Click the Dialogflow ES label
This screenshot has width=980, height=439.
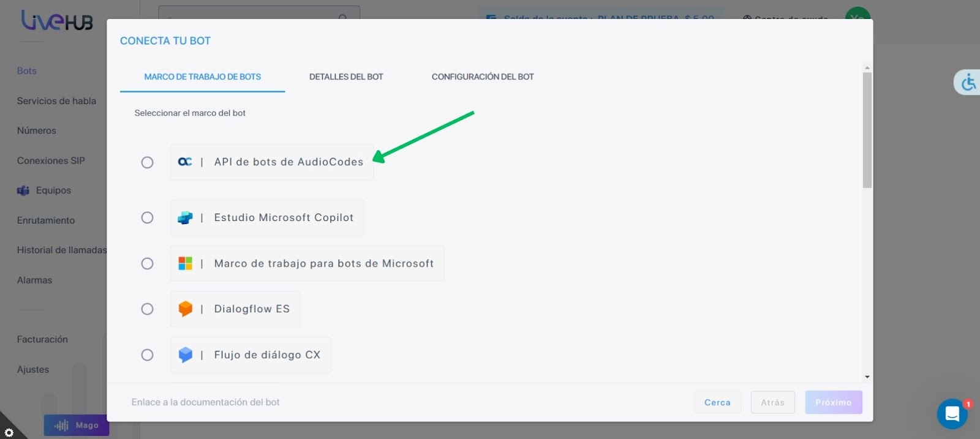point(252,309)
